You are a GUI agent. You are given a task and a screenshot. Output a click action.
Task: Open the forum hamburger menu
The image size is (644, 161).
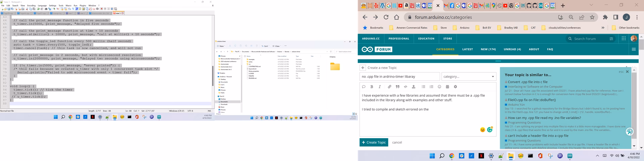click(634, 49)
